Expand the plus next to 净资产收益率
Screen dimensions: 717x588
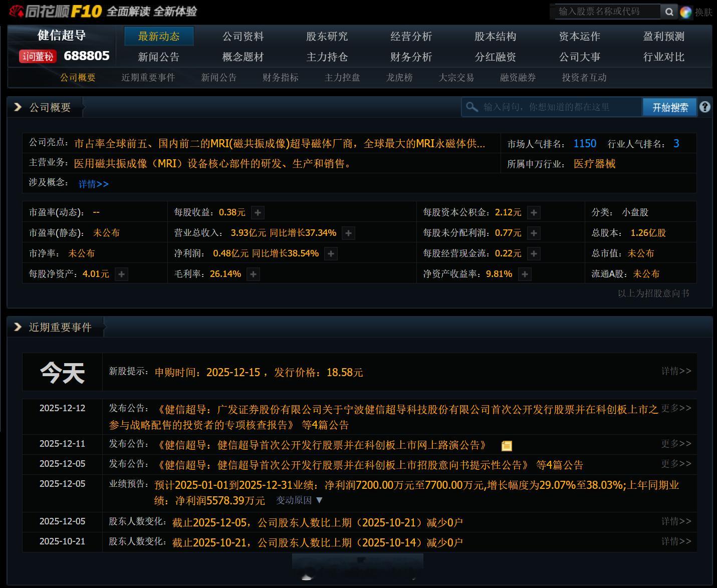click(524, 274)
